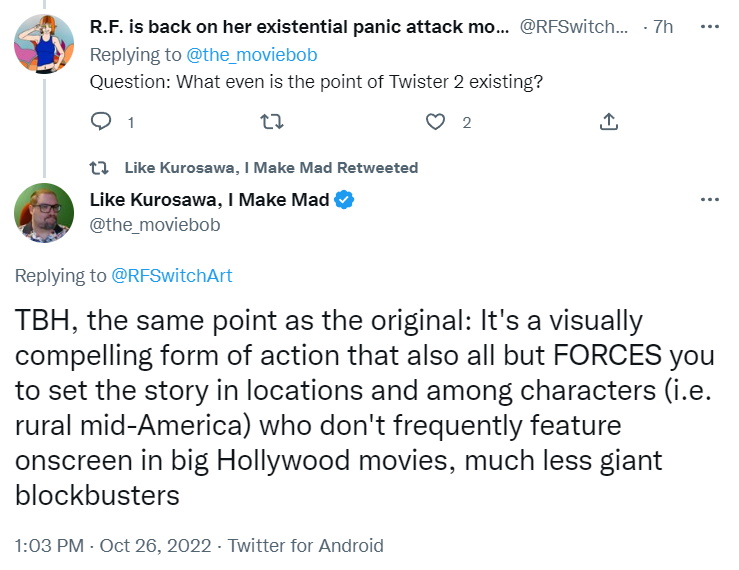Viewport: 739px width, 570px height.
Task: Click the @RFSwitch... handle in the header
Action: click(x=574, y=27)
